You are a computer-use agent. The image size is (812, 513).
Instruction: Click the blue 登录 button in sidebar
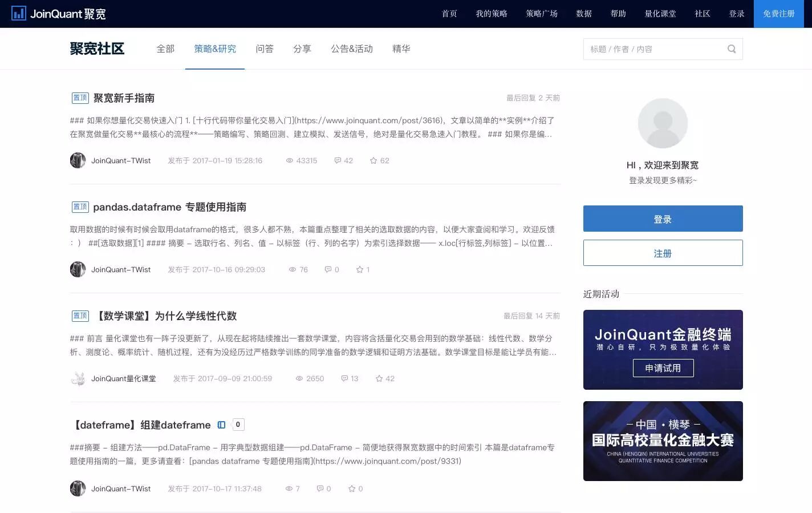(x=663, y=219)
